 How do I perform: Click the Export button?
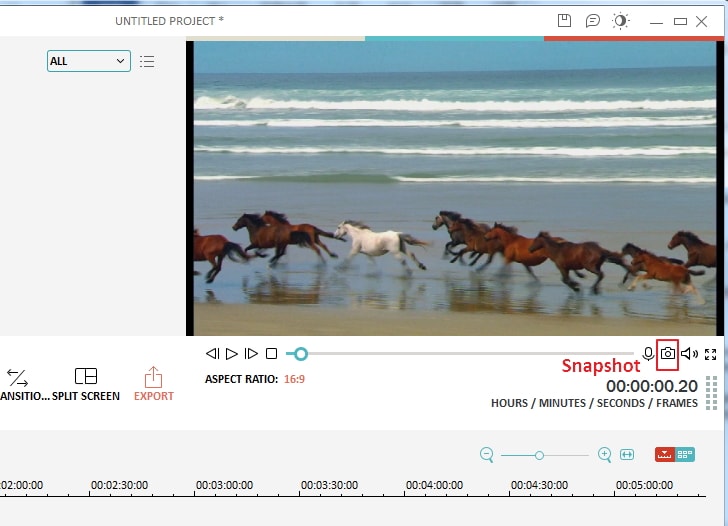coord(154,384)
